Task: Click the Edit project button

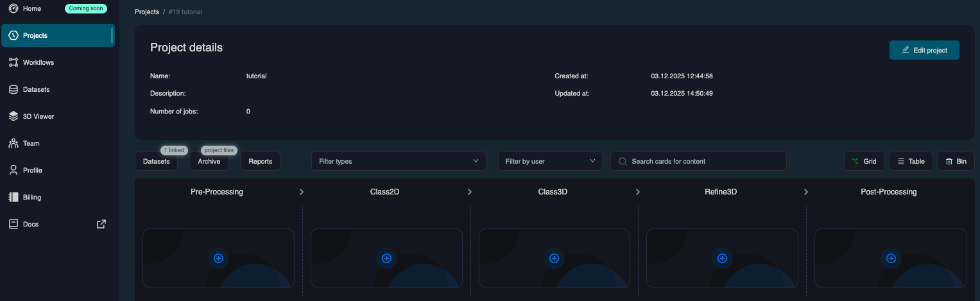Action: (924, 50)
